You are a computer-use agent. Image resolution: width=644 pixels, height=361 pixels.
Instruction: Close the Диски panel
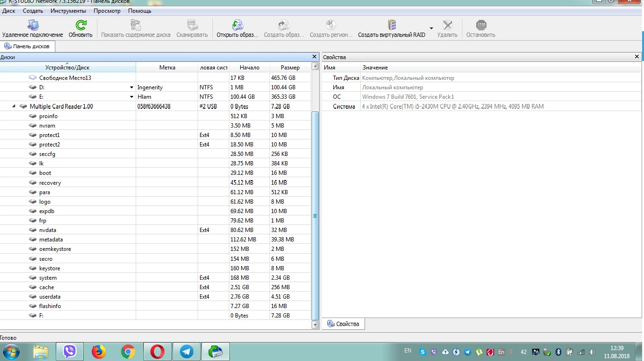click(x=314, y=57)
